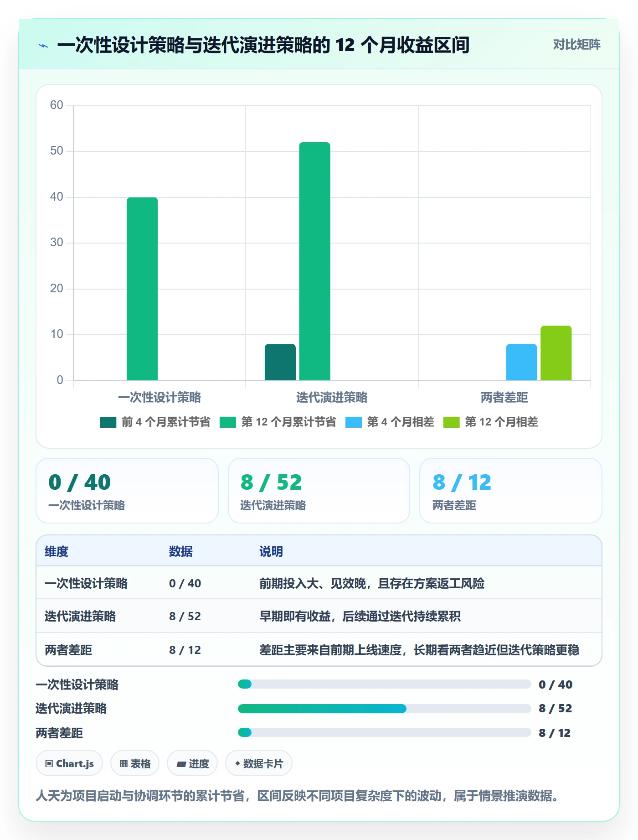This screenshot has height=840, width=638.
Task: Toggle the 前 4 个月累计节省 legend entry
Action: click(155, 422)
